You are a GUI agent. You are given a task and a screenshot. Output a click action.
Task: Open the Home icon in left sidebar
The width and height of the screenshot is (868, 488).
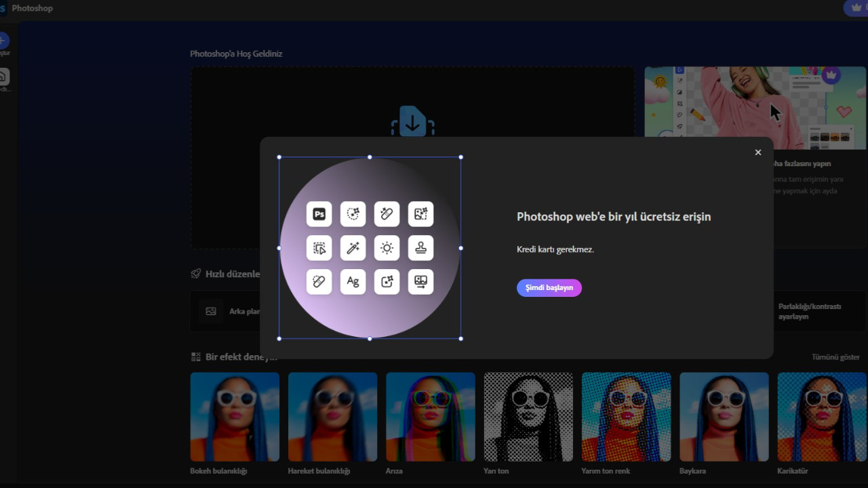click(x=3, y=77)
